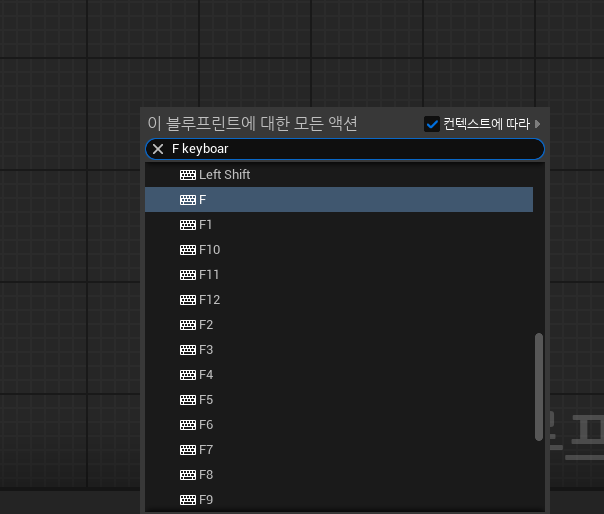Toggle the 컨텍스트에 따라 checkbox
Image resolution: width=604 pixels, height=514 pixels.
[x=432, y=124]
